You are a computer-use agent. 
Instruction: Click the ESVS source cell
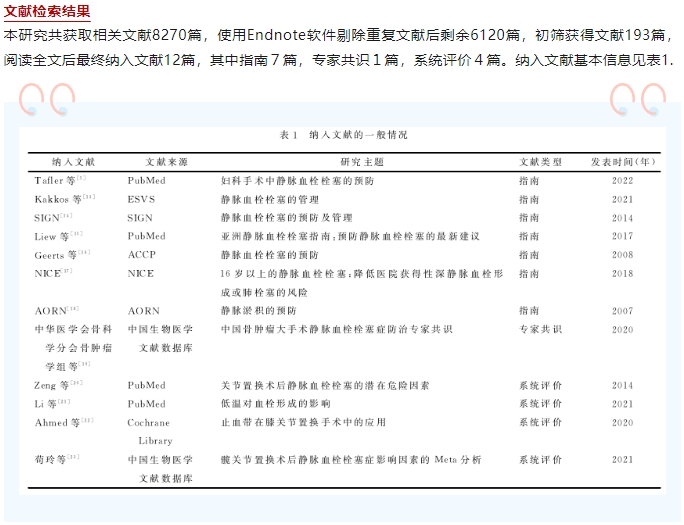coord(141,199)
